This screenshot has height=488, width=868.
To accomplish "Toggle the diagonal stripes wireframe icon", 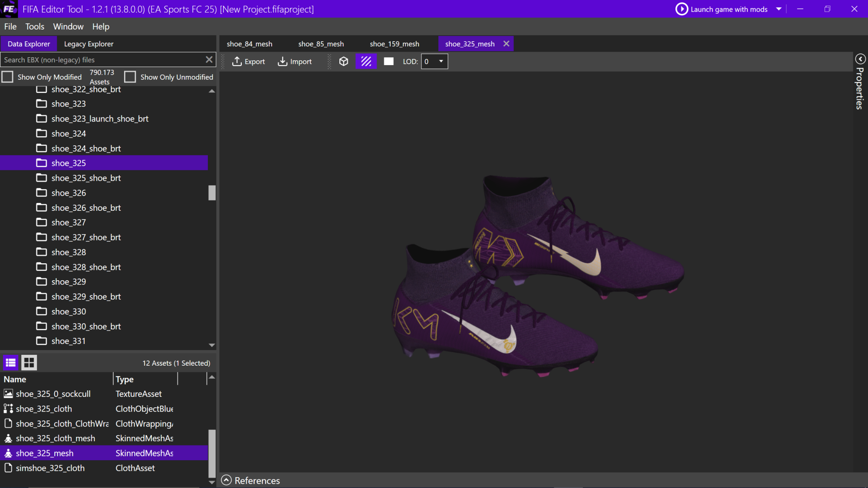I will point(366,62).
